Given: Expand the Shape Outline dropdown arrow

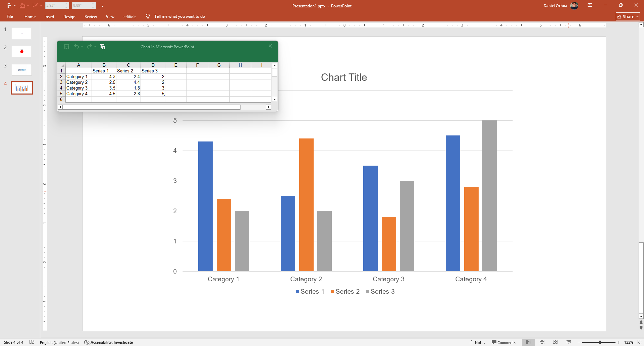Looking at the screenshot, I should (x=41, y=6).
